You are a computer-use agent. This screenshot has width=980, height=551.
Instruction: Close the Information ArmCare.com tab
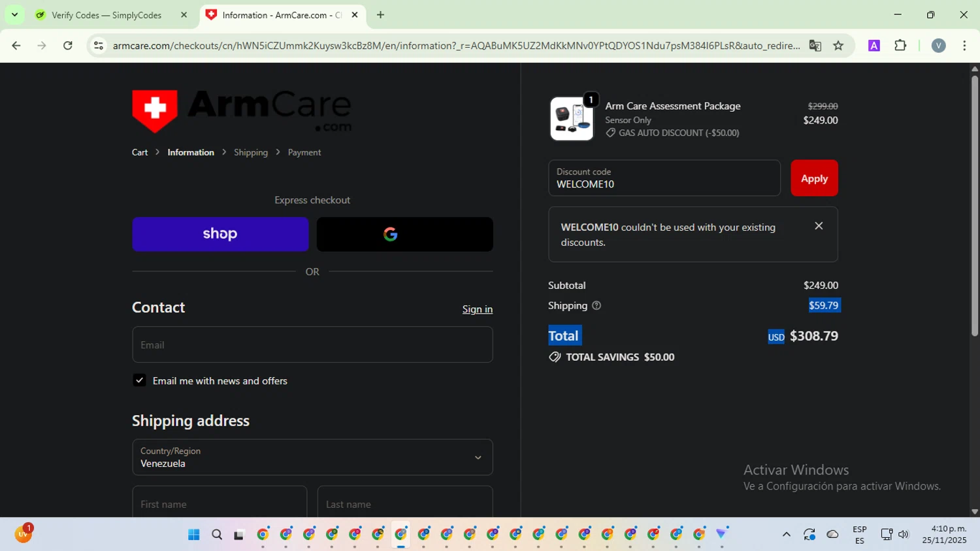(x=355, y=15)
